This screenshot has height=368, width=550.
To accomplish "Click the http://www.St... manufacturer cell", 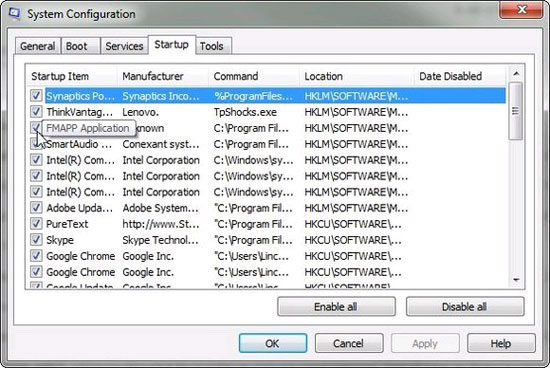I will pos(161,224).
